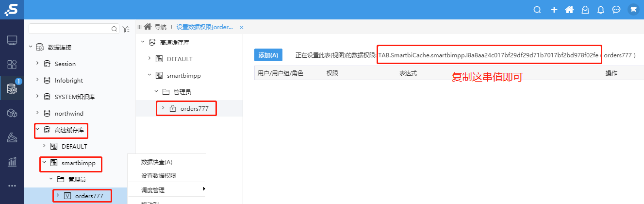Select the northwind tree item
This screenshot has height=204, width=644.
69,113
